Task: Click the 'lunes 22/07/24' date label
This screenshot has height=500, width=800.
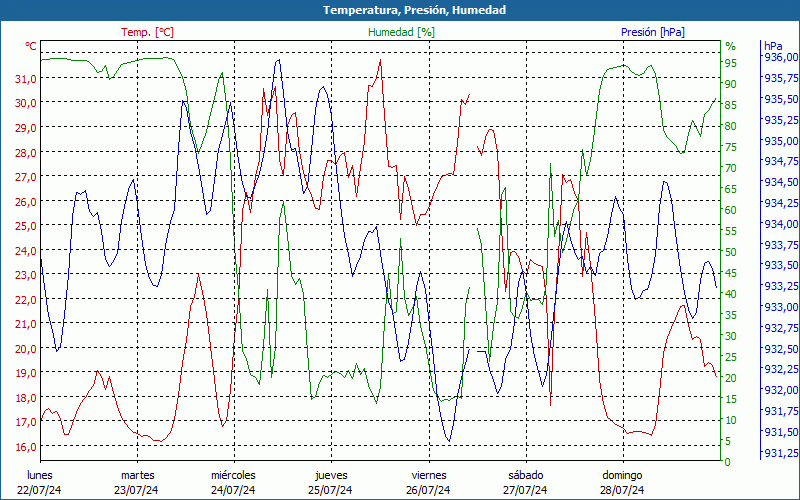Action: (x=39, y=483)
